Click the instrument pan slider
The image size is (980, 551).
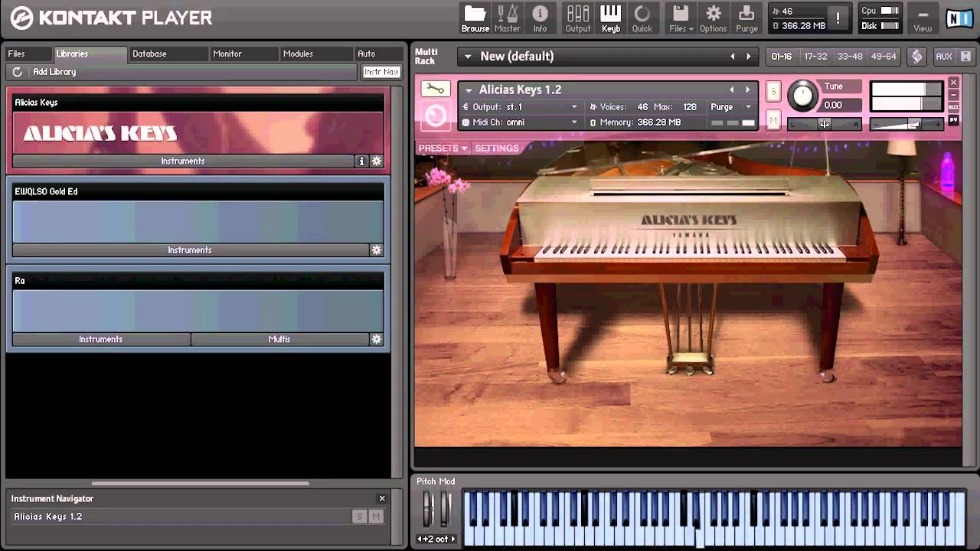825,124
